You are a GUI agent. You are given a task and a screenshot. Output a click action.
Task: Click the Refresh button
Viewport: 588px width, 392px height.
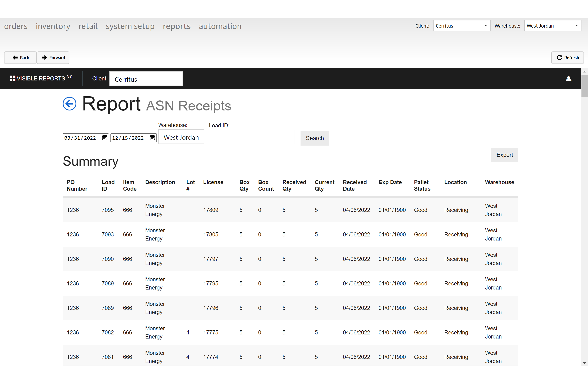tap(568, 58)
